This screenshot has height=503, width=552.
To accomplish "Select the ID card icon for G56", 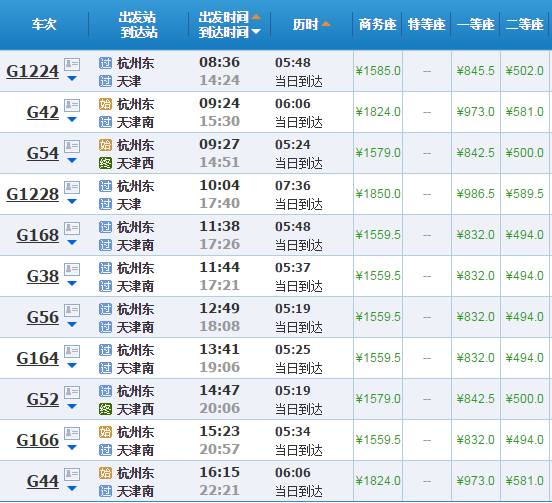I will (72, 310).
